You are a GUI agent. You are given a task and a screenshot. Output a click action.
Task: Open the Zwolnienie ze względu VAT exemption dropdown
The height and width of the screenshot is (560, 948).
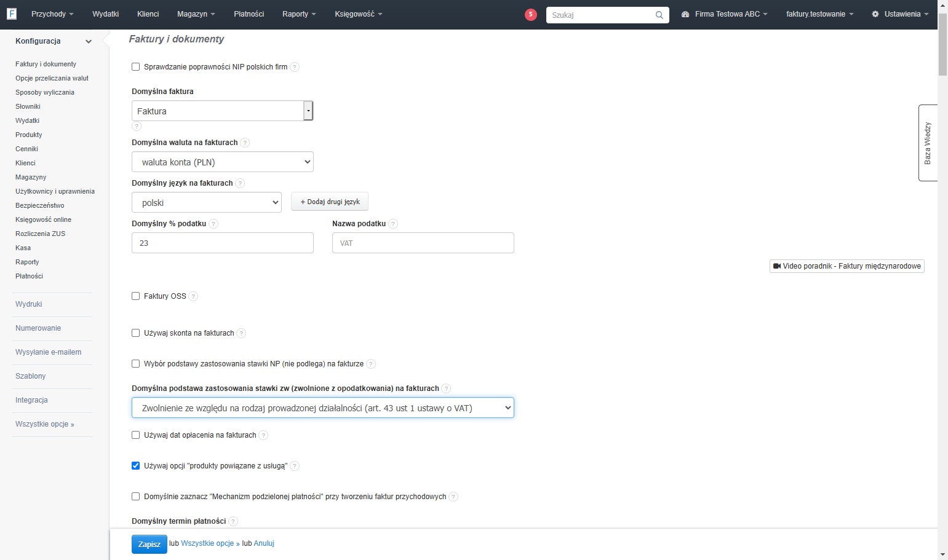(x=323, y=408)
